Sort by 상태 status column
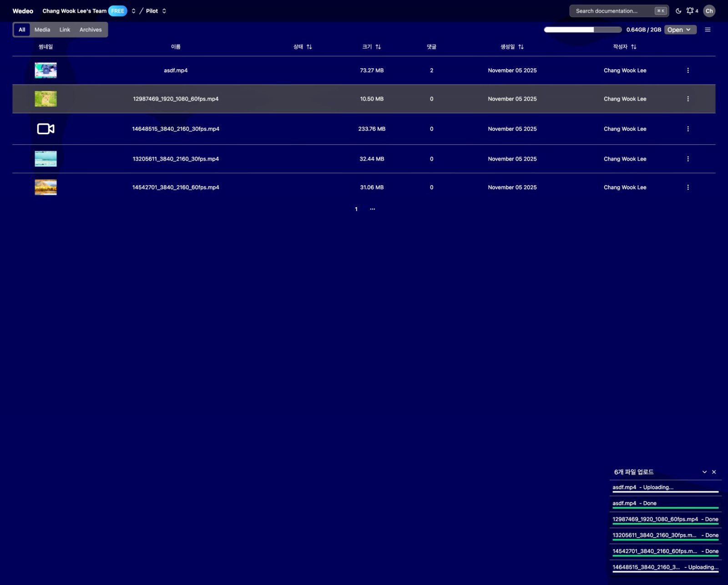Image resolution: width=728 pixels, height=585 pixels. point(303,47)
